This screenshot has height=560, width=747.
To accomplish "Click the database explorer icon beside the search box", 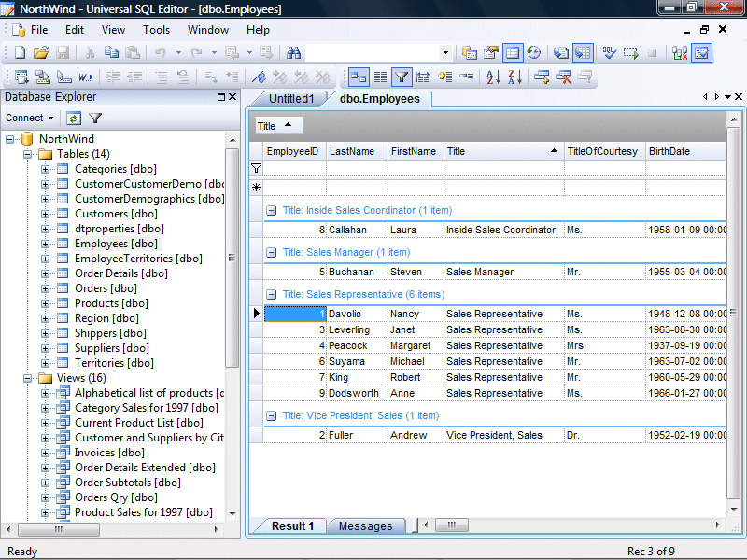I will point(470,53).
